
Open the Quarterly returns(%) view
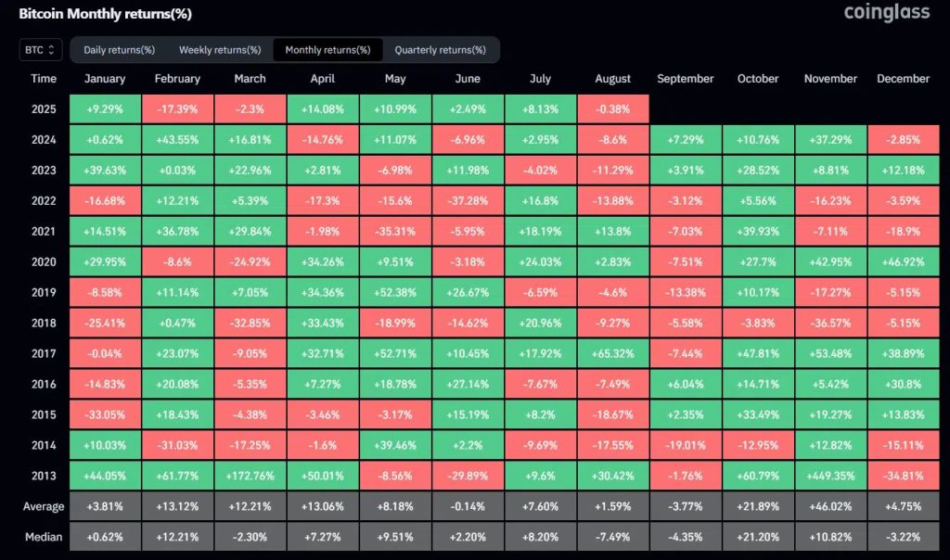(442, 49)
